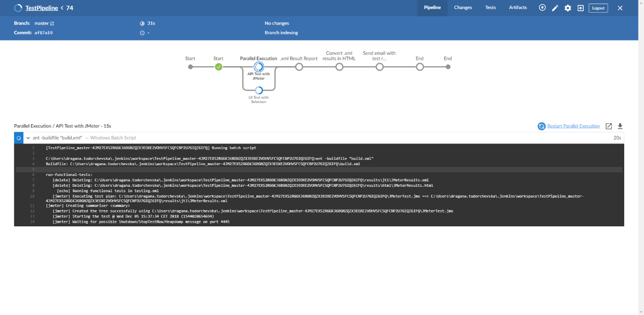Click commit hash af87a19
Screen dimensions: 644x315
(x=44, y=33)
